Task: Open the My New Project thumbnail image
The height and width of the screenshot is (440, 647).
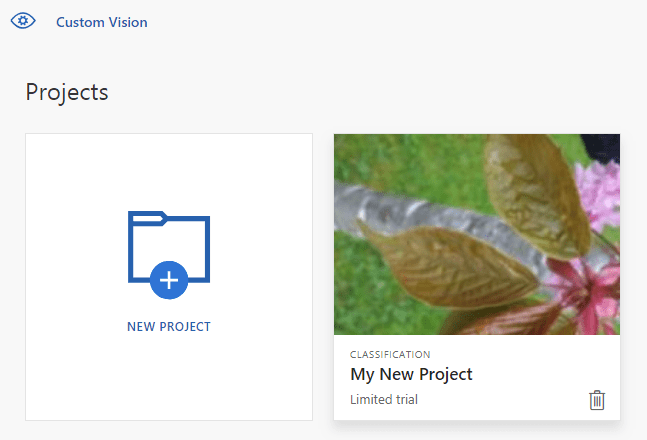Action: tap(476, 234)
